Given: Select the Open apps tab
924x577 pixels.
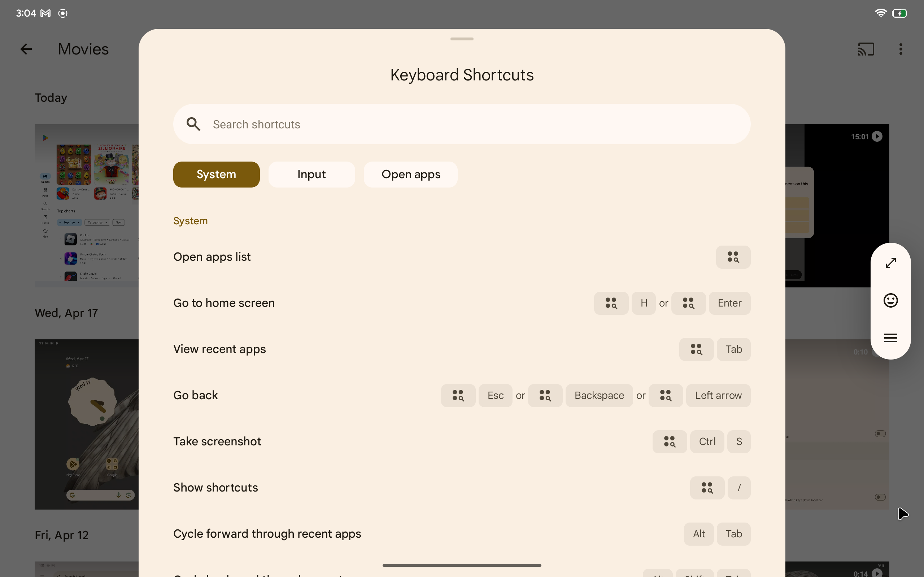Looking at the screenshot, I should (x=410, y=173).
